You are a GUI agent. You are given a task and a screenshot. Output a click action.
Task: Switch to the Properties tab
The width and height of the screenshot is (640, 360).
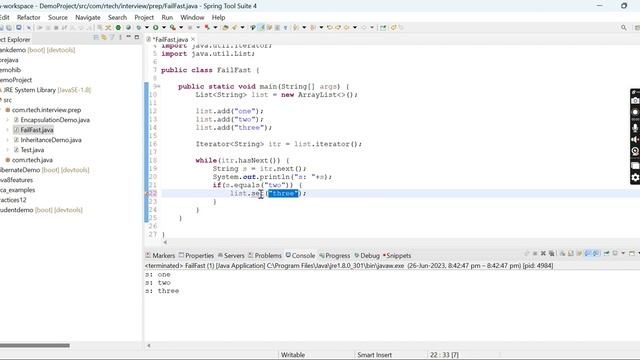(196, 256)
